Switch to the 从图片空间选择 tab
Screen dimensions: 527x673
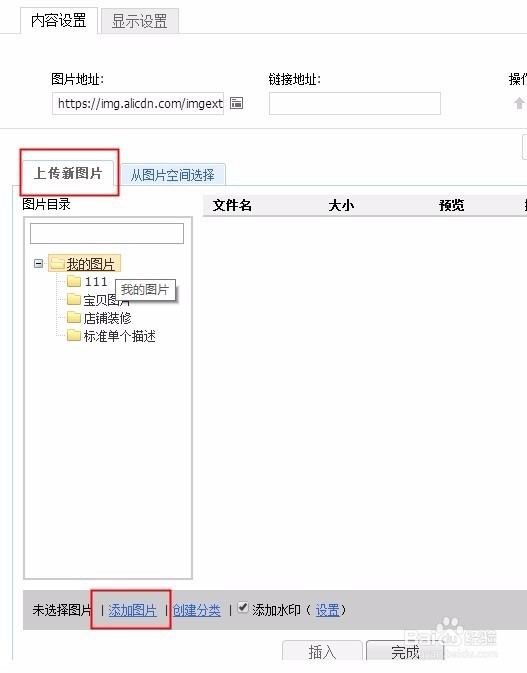pos(173,175)
